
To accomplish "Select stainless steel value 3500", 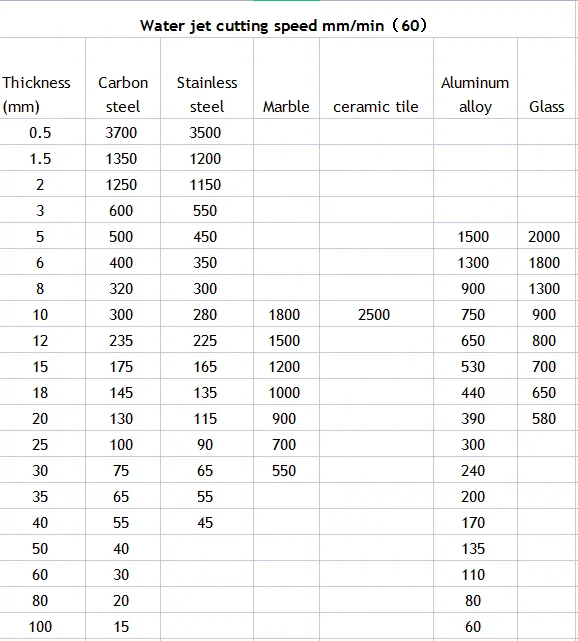I will (205, 132).
